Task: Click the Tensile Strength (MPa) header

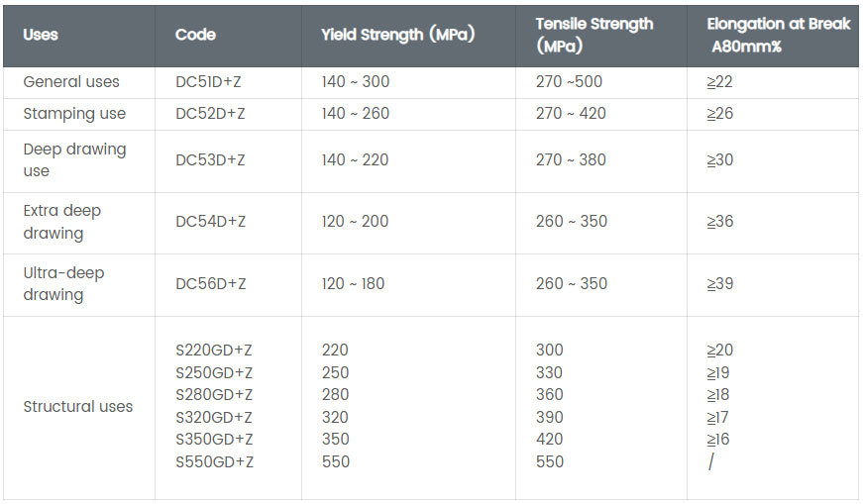Action: pyautogui.click(x=594, y=35)
